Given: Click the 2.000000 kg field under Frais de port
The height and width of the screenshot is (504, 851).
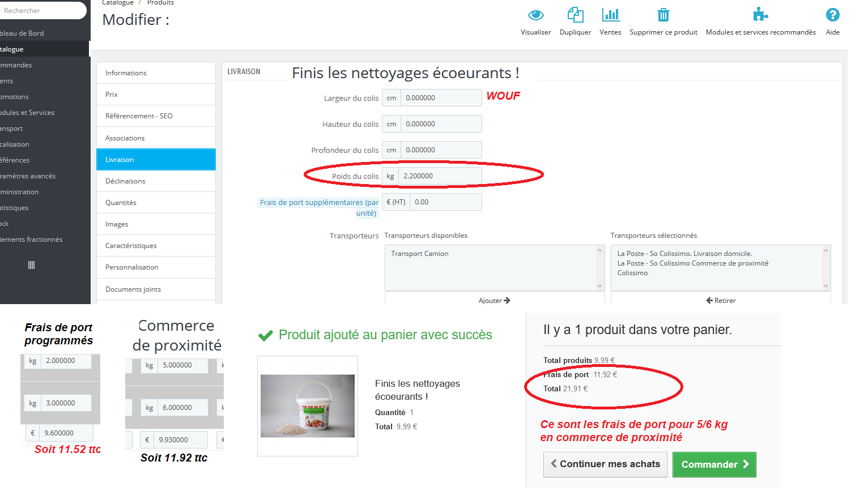Looking at the screenshot, I should [66, 361].
